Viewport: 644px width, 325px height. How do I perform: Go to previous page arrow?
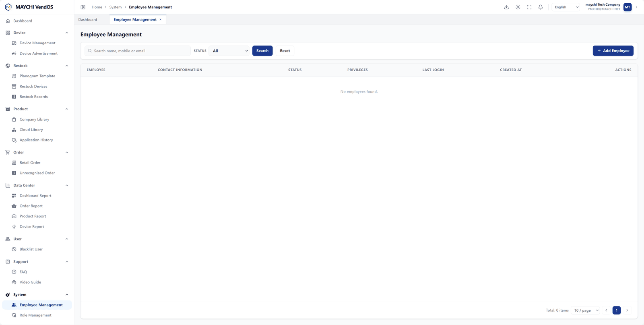pos(606,311)
